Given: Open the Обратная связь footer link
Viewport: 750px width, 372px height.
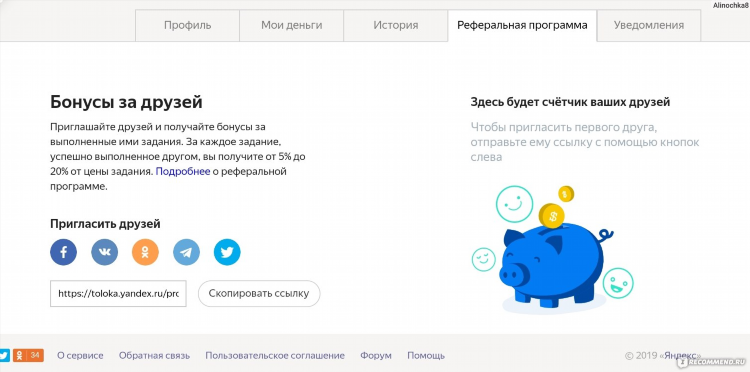Looking at the screenshot, I should click(x=154, y=355).
